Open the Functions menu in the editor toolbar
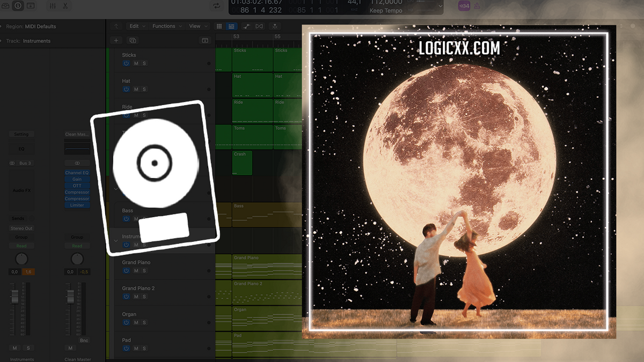Viewport: 644px width, 362px height. (166, 26)
